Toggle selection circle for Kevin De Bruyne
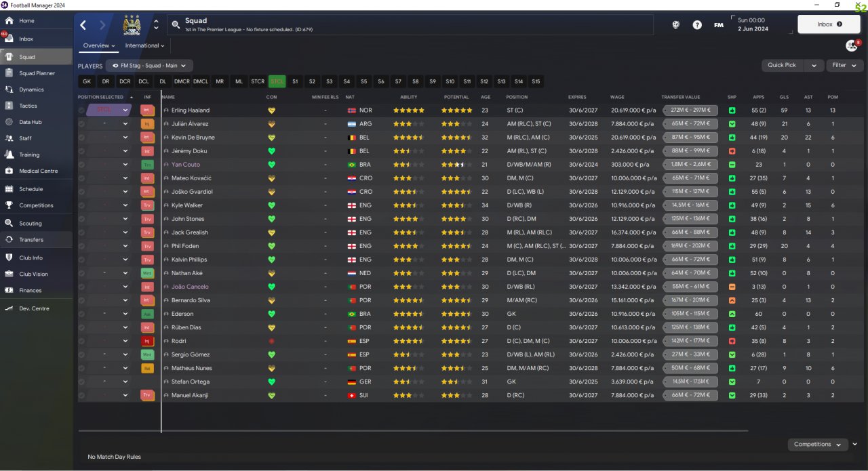Viewport: 868px width, 471px height. click(x=81, y=138)
